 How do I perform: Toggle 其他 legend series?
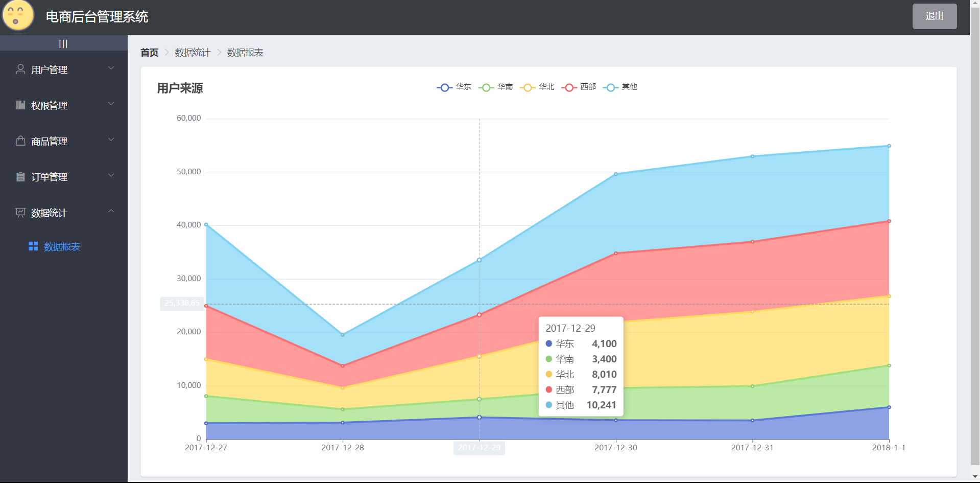coord(620,87)
